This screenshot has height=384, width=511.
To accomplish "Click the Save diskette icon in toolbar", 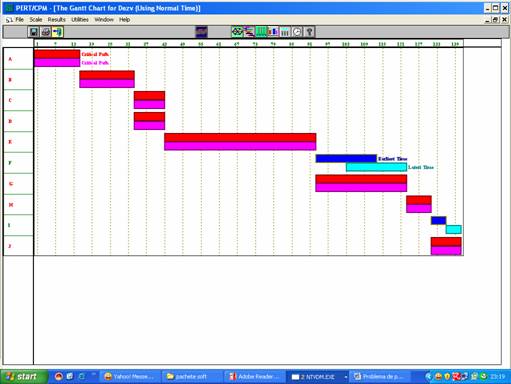I will [34, 32].
